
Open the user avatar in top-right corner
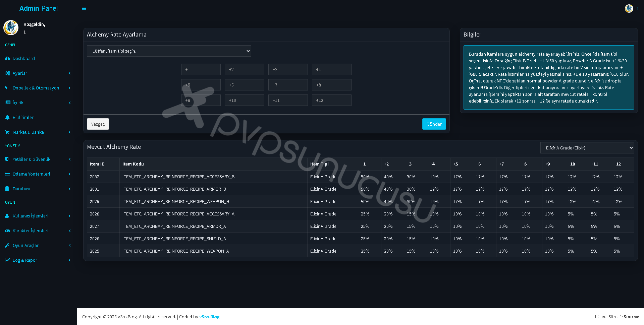pyautogui.click(x=629, y=8)
